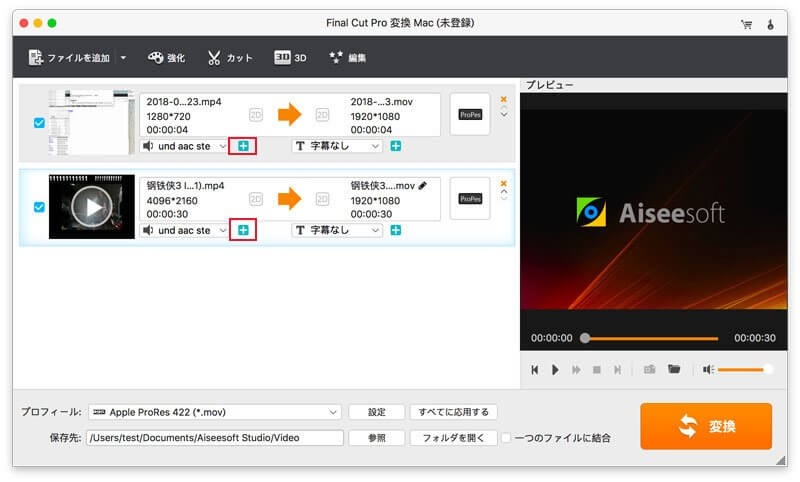Add audio track to 钢铁侠3 video
The width and height of the screenshot is (800, 482).
pyautogui.click(x=243, y=231)
